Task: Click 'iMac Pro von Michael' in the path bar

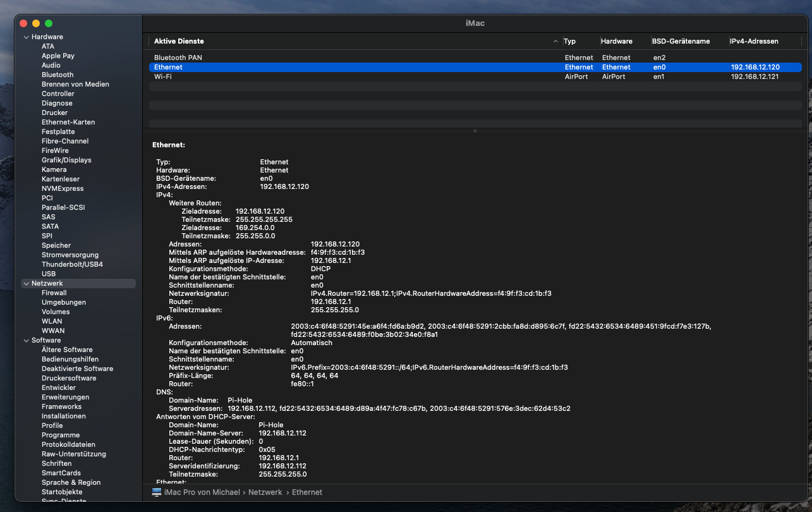Action: [x=202, y=492]
